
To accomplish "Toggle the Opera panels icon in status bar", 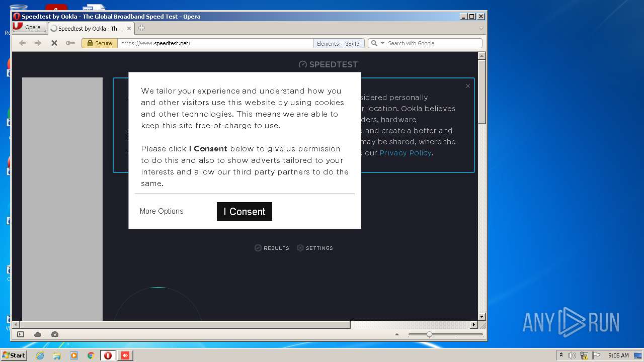I will [x=21, y=334].
